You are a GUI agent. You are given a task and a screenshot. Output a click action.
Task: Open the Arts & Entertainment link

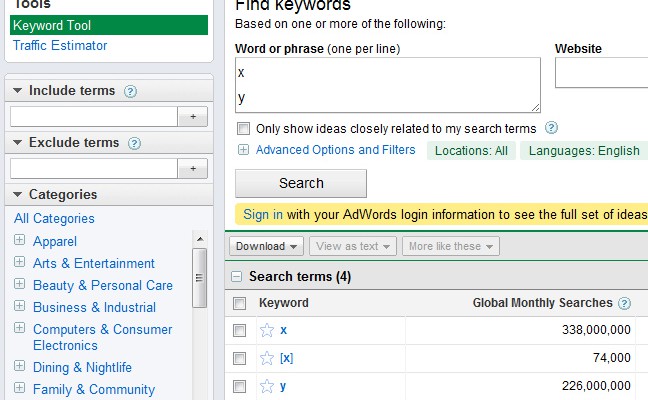pyautogui.click(x=94, y=263)
